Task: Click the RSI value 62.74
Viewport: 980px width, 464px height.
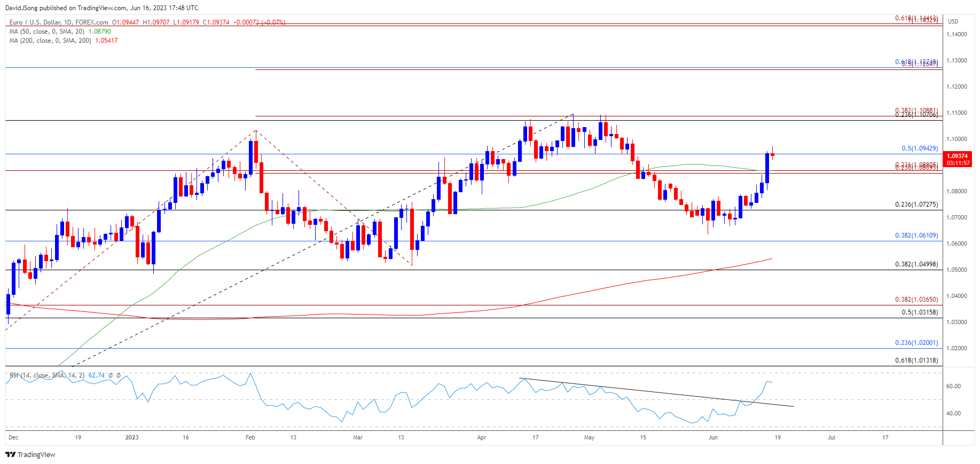Action: pos(97,375)
